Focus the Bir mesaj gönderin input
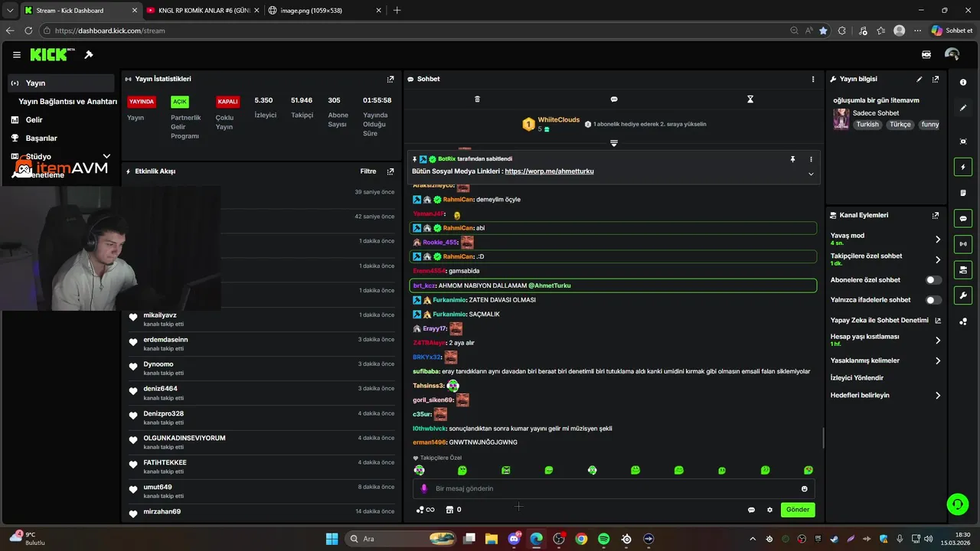The width and height of the screenshot is (980, 551). [612, 488]
